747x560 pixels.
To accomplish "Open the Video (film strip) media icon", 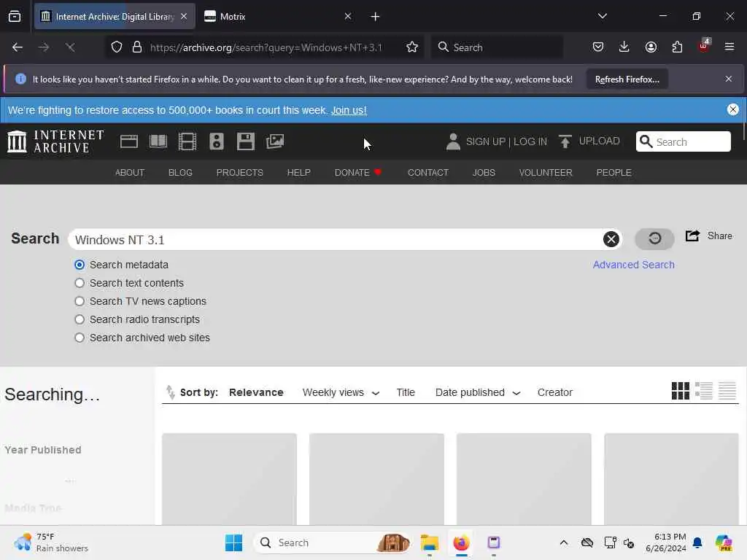I will click(187, 141).
